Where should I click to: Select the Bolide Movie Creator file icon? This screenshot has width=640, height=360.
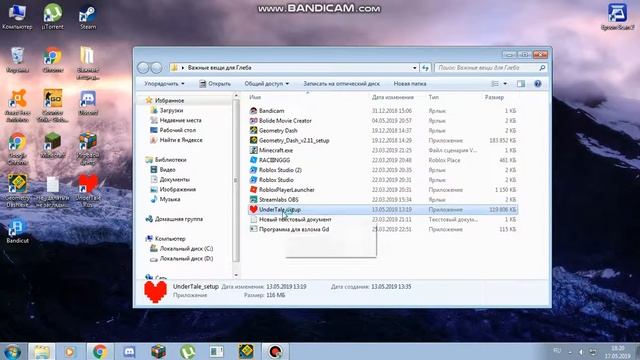pyautogui.click(x=253, y=120)
